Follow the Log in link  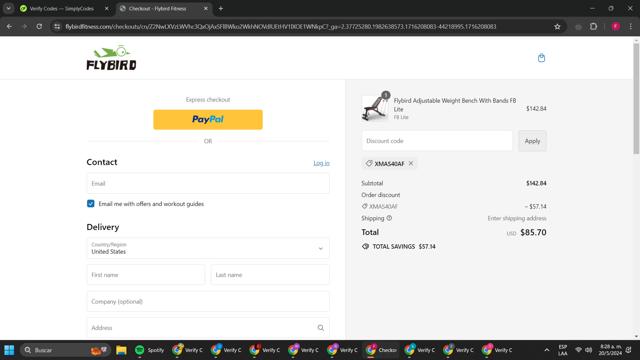click(321, 163)
